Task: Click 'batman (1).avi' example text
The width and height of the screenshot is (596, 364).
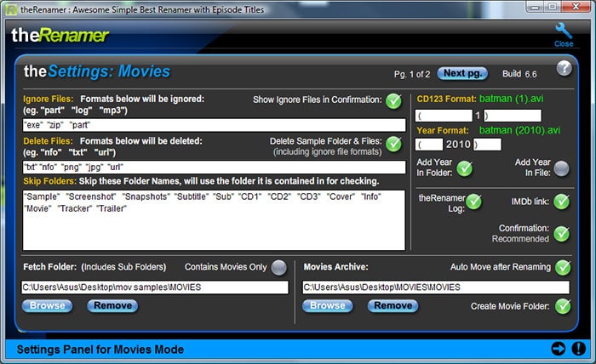Action: [511, 99]
